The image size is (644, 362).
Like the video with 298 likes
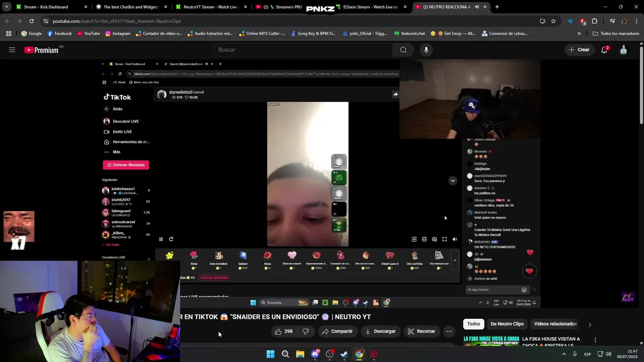tap(283, 331)
